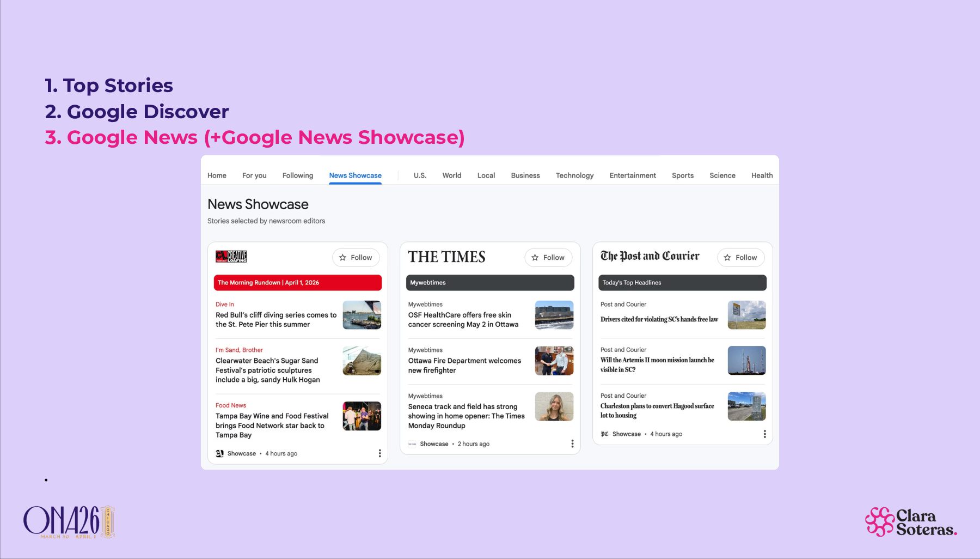
Task: Click the Seneca athlete portrait thumbnail
Action: tap(554, 406)
